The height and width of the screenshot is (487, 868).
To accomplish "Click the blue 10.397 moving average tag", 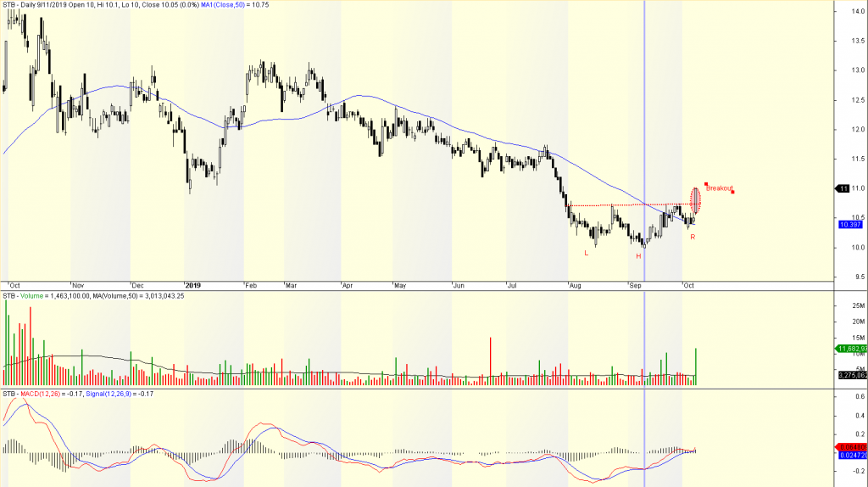I will [849, 225].
